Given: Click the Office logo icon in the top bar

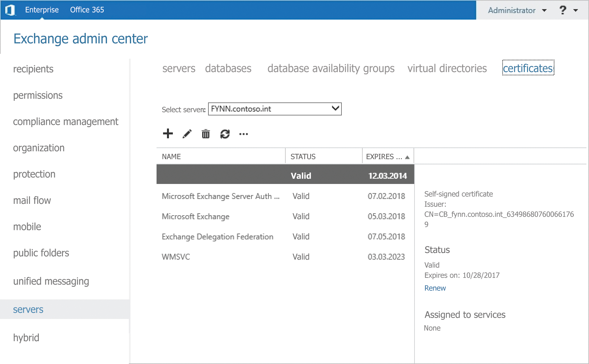Looking at the screenshot, I should [10, 9].
